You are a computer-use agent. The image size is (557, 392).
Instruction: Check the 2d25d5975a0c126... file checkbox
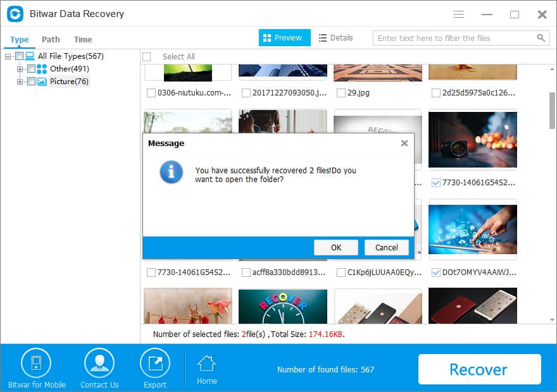pyautogui.click(x=436, y=93)
